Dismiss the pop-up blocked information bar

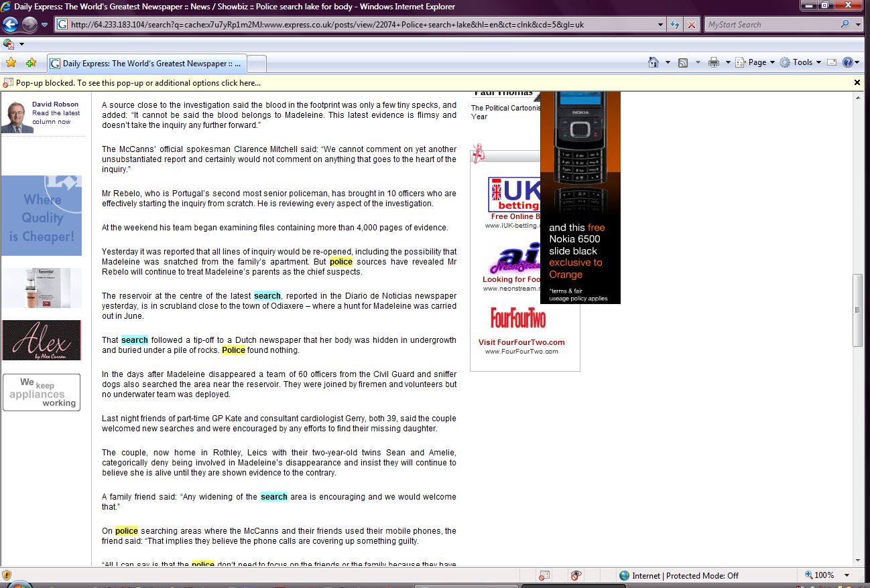[x=857, y=82]
